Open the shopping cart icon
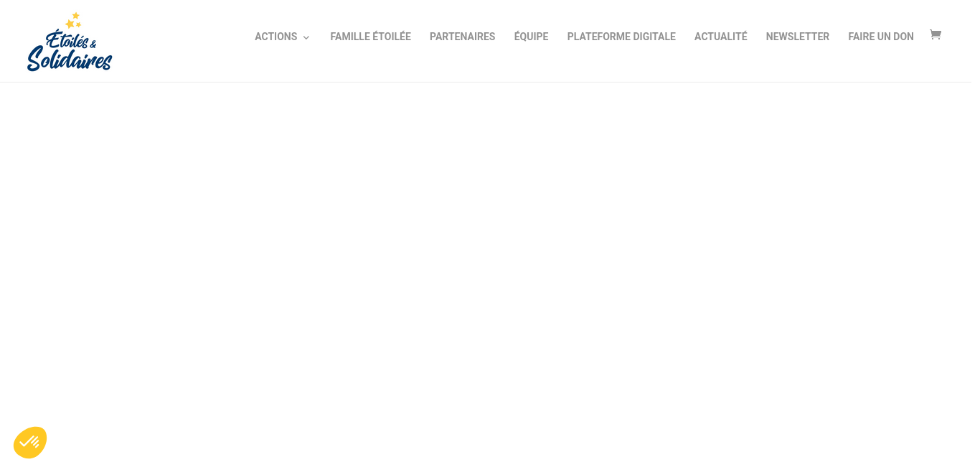The height and width of the screenshot is (467, 980). pyautogui.click(x=935, y=34)
